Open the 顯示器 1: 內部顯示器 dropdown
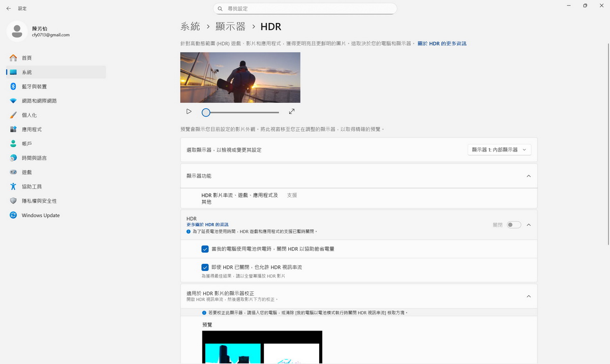The height and width of the screenshot is (364, 610). pyautogui.click(x=499, y=150)
